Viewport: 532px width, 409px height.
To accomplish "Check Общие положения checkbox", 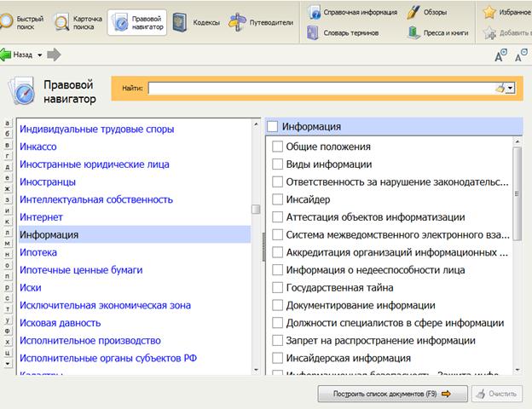I will (277, 147).
